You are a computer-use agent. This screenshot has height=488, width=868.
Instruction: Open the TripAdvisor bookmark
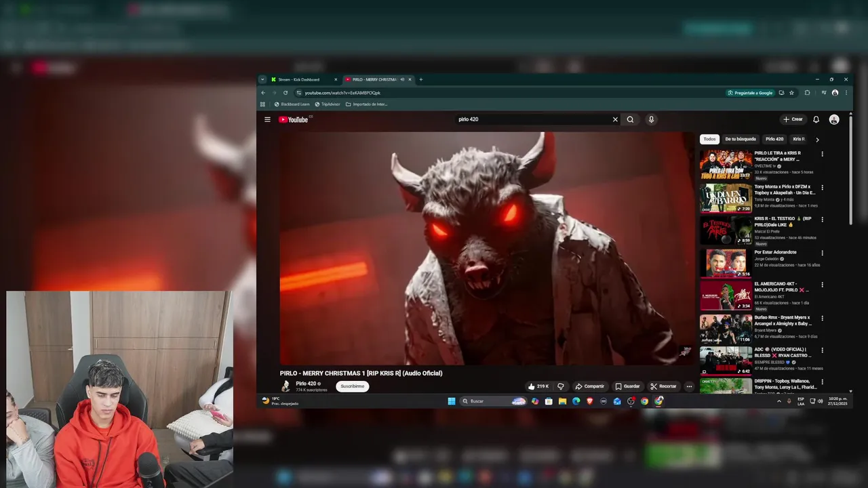(328, 104)
